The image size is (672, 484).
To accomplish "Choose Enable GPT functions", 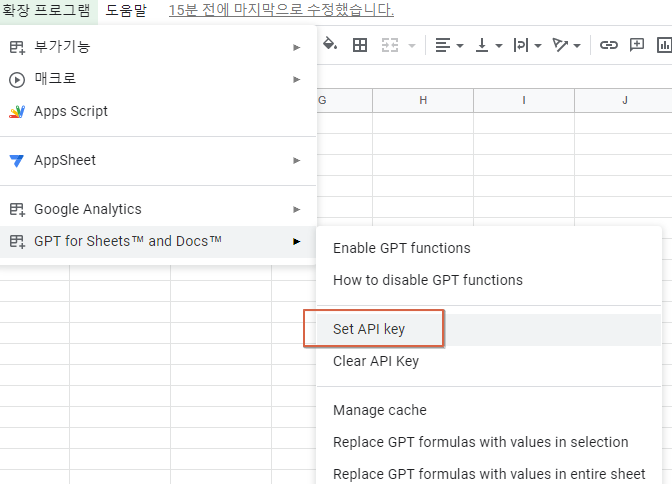I will (489, 248).
